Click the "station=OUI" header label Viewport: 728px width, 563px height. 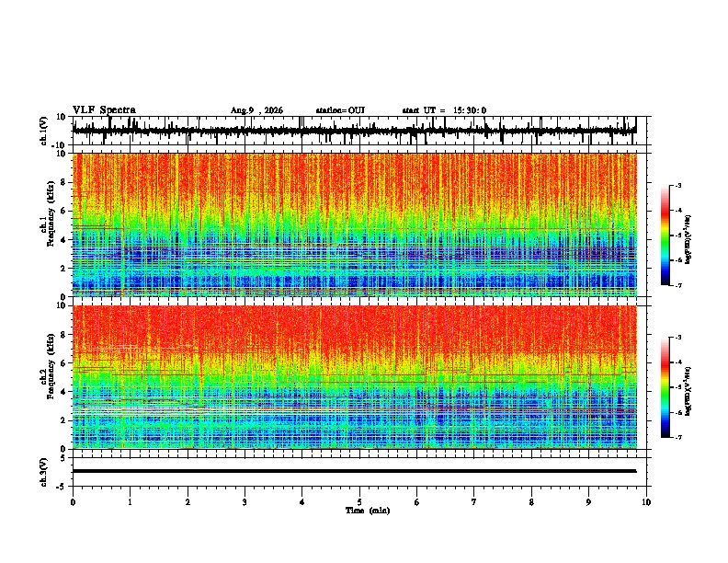click(x=340, y=110)
